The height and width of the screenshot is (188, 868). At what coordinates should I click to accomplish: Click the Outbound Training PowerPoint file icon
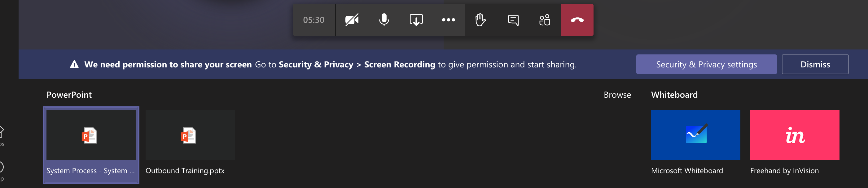click(189, 135)
